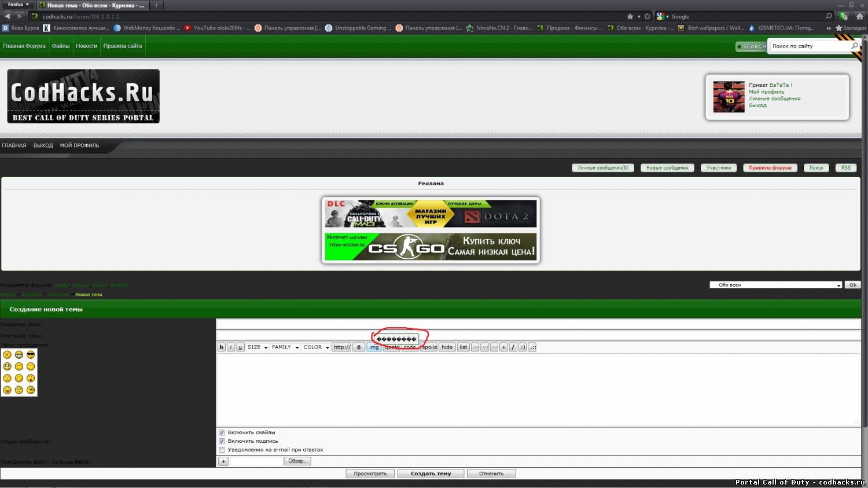
Task: Toggle Включить смайлы checkbox
Action: point(222,432)
